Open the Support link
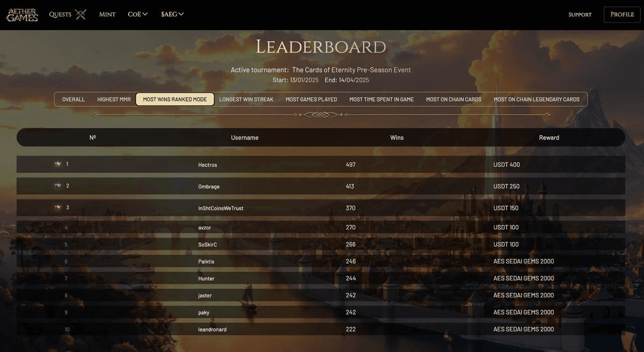This screenshot has width=644, height=352. [x=580, y=14]
